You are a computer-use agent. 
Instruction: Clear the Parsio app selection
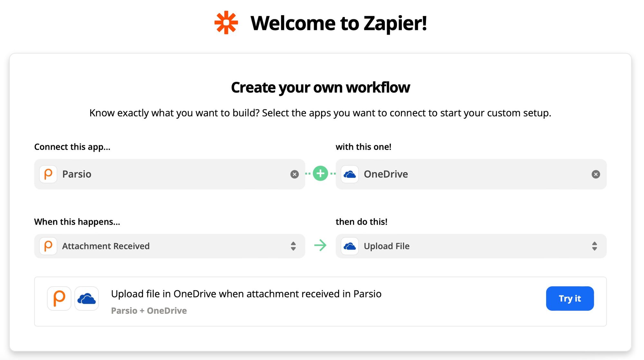pos(294,174)
